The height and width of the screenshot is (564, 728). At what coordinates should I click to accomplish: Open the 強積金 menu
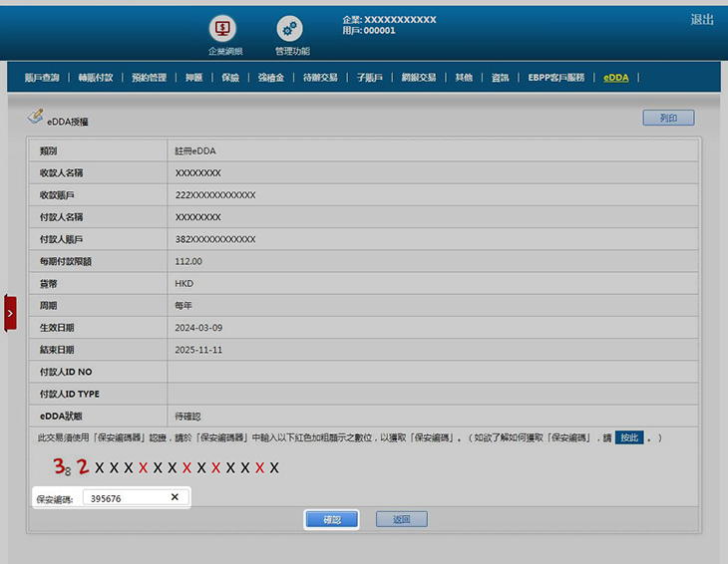(270, 77)
